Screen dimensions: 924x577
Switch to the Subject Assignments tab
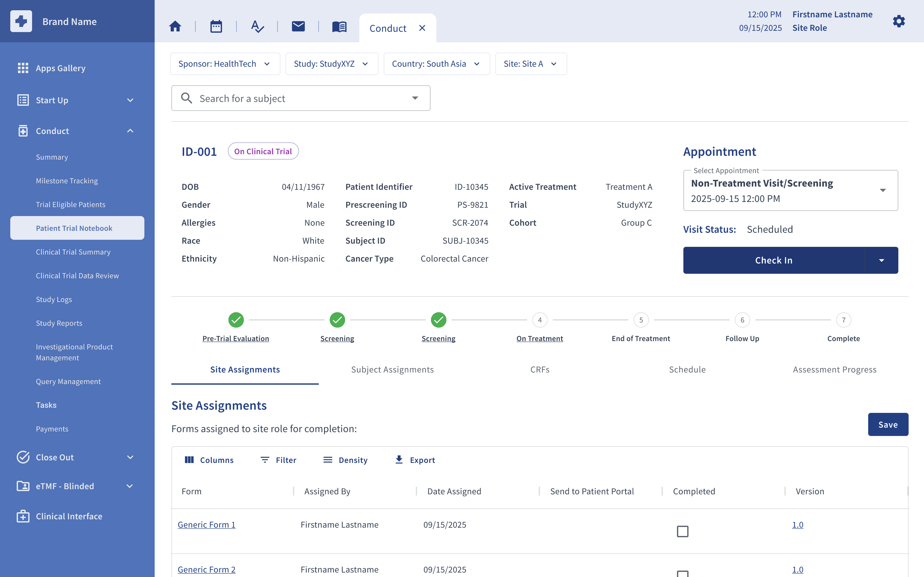coord(392,369)
